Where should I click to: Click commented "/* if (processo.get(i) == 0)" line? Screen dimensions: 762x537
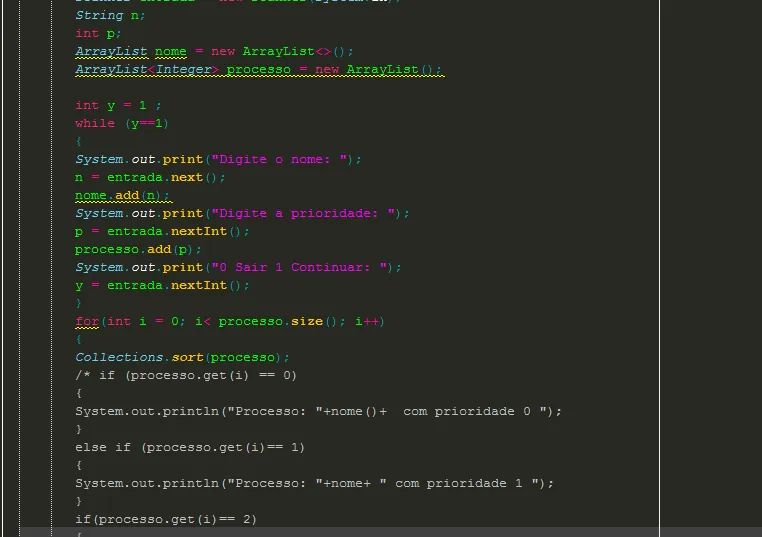pos(186,375)
